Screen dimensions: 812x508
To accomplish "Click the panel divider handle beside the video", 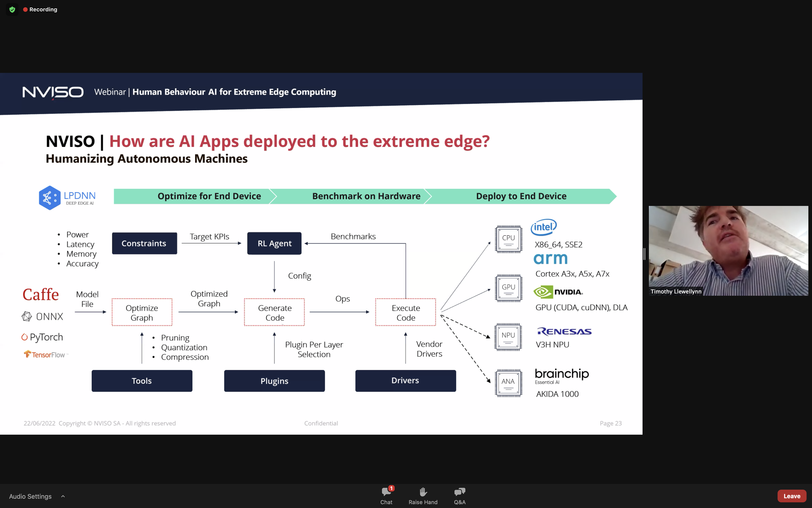I will tap(644, 254).
